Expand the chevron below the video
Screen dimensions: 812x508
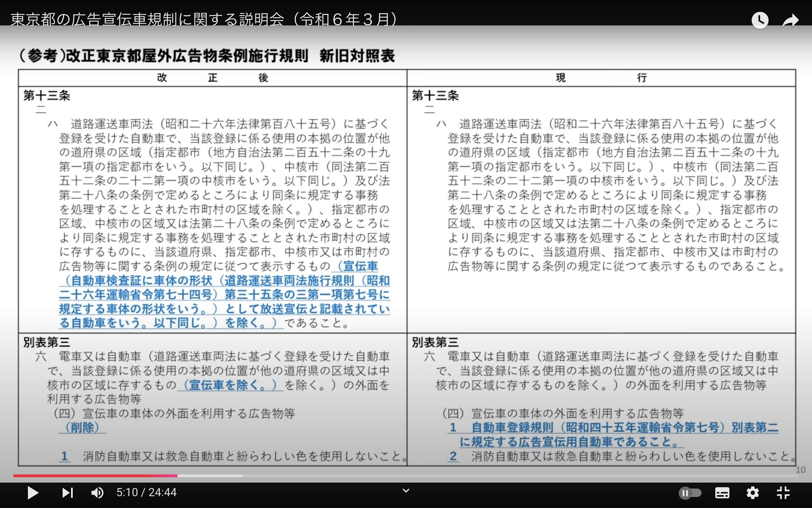pyautogui.click(x=406, y=491)
